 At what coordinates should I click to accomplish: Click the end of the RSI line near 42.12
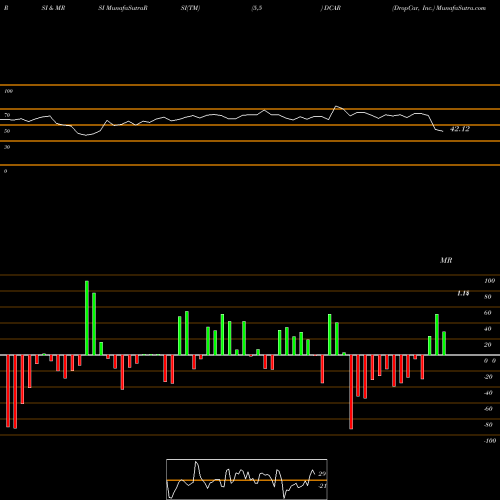point(443,131)
